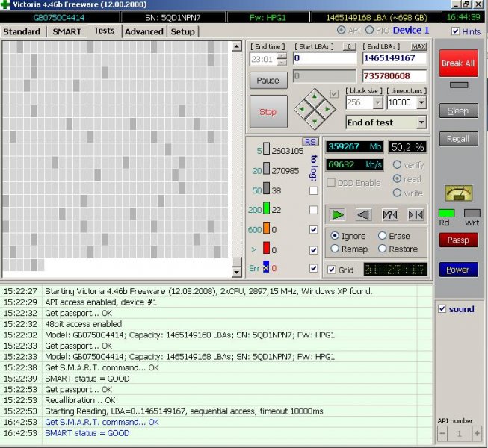Switch to the SMART tab
This screenshot has height=448, width=488.
point(67,31)
